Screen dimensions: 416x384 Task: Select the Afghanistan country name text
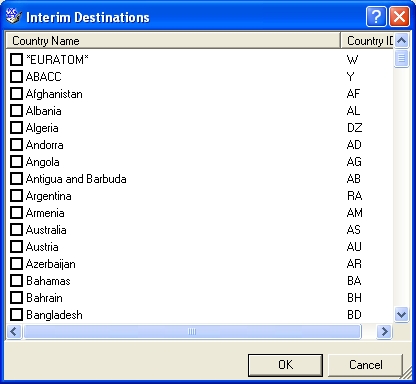54,94
